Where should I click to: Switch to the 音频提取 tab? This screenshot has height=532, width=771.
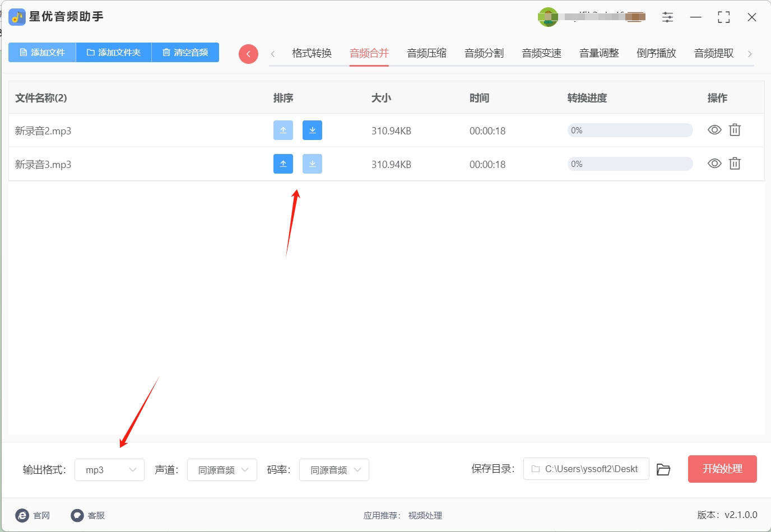pyautogui.click(x=714, y=53)
